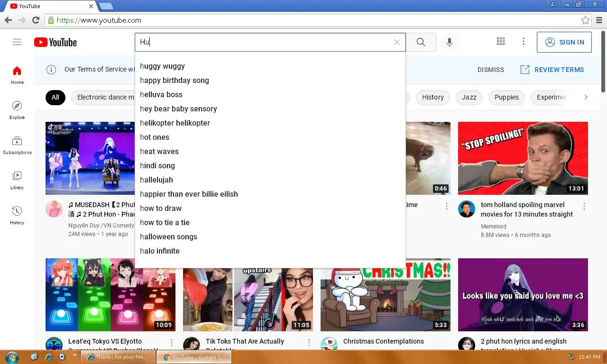Viewport: 607px width, 364px height.
Task: Click the browser back arrow
Action: tap(8, 20)
